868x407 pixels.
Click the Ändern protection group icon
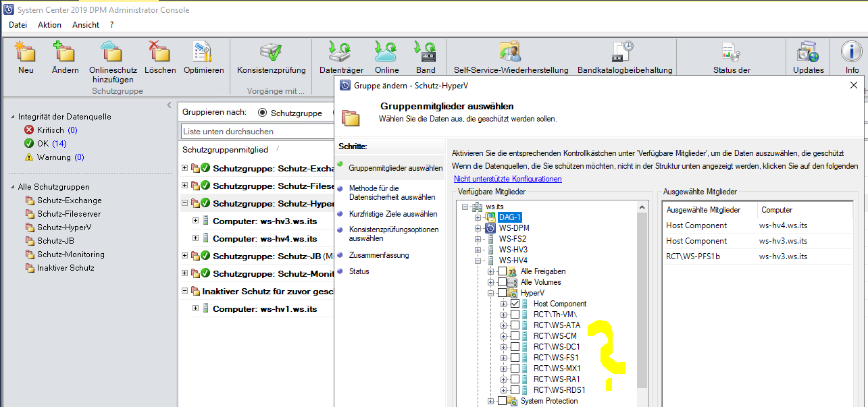click(x=65, y=52)
